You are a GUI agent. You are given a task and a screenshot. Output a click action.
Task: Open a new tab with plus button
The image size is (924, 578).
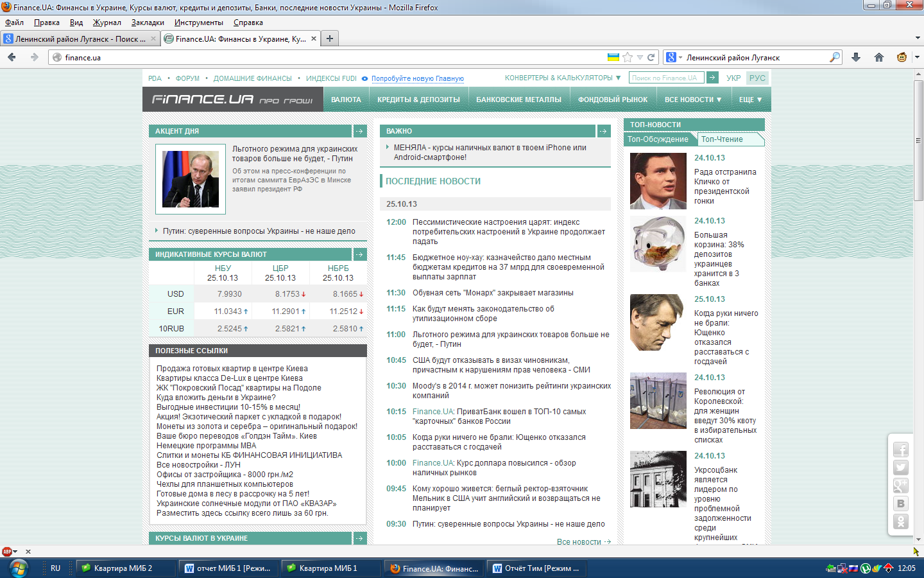330,39
